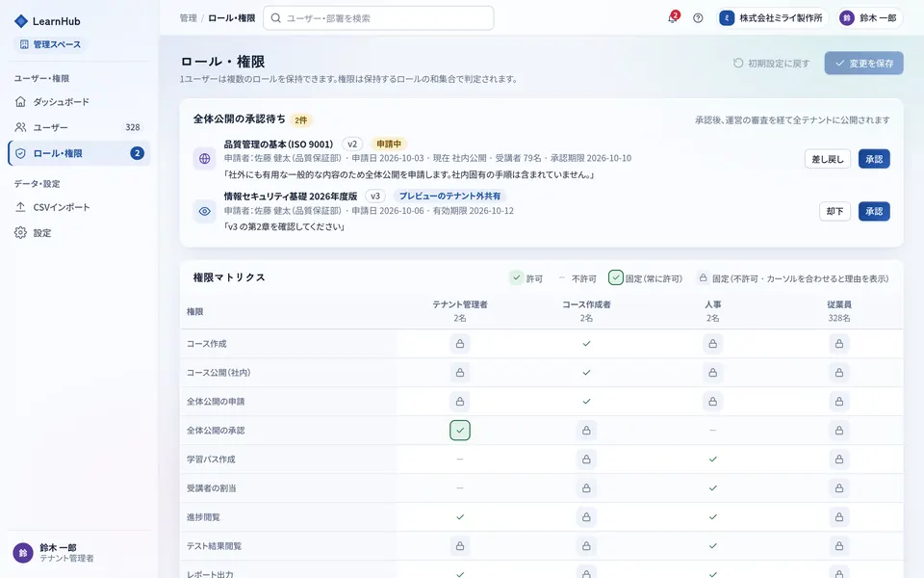Click the lock icon for 進捗閲覧 under コース作成者

[x=586, y=517]
